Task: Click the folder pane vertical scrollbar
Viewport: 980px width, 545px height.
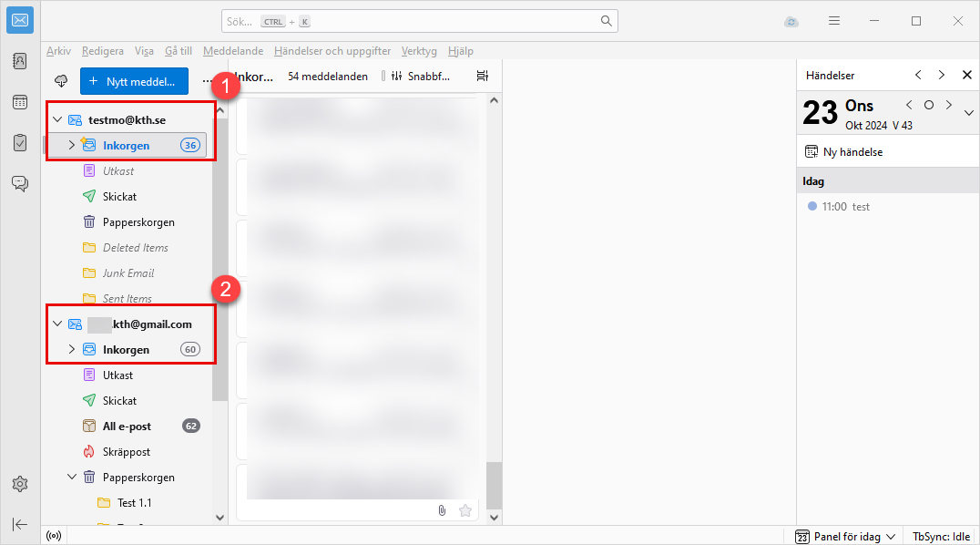Action: (219, 273)
